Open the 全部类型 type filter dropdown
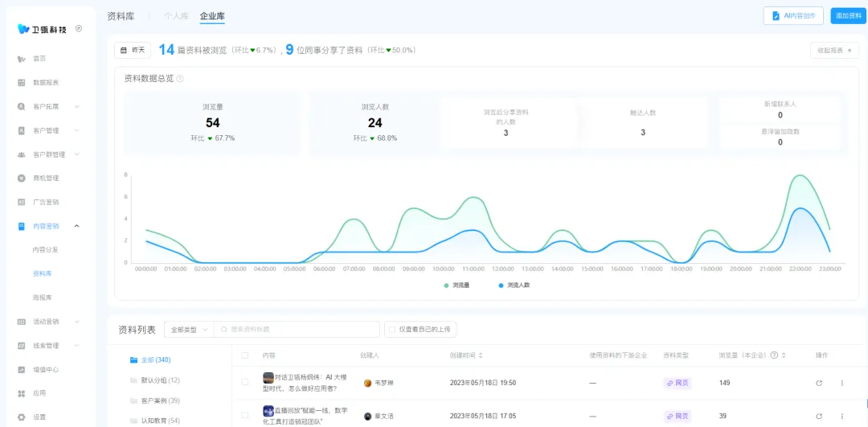The width and height of the screenshot is (868, 427). (189, 329)
